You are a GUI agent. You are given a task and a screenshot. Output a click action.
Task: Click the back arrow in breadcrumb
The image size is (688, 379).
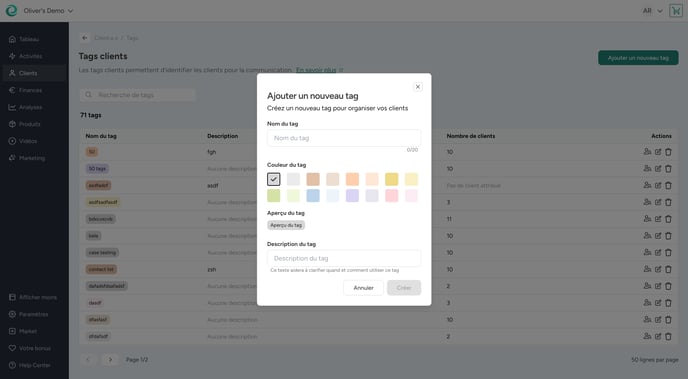click(85, 38)
